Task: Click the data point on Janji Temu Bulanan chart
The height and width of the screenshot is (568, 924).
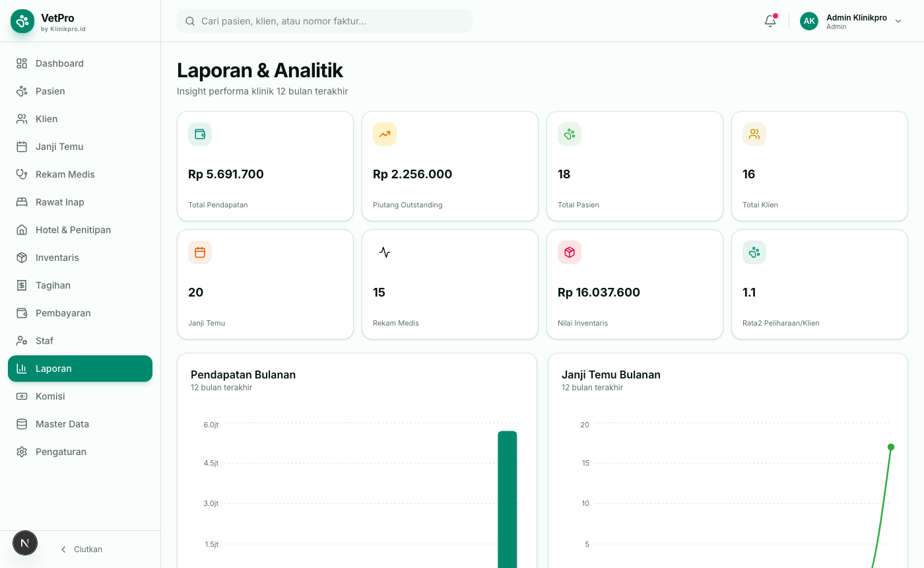Action: pyautogui.click(x=891, y=447)
